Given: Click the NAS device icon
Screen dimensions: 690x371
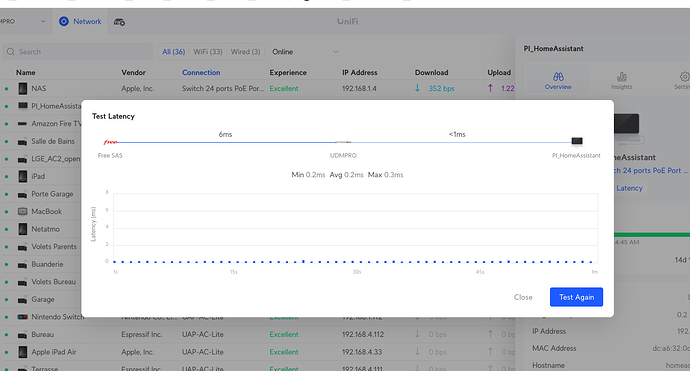Looking at the screenshot, I should 22,88.
